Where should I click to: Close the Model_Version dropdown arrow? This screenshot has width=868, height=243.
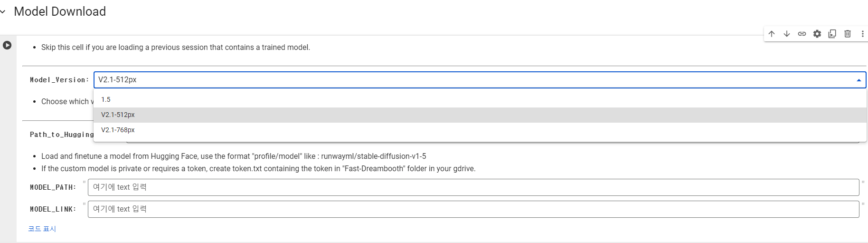[x=859, y=80]
